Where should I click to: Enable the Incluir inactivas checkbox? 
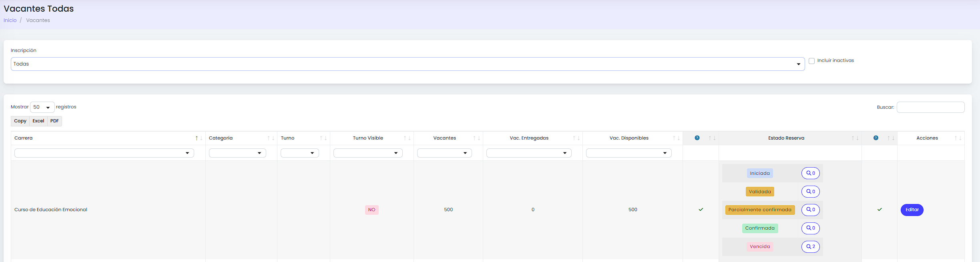click(x=811, y=61)
